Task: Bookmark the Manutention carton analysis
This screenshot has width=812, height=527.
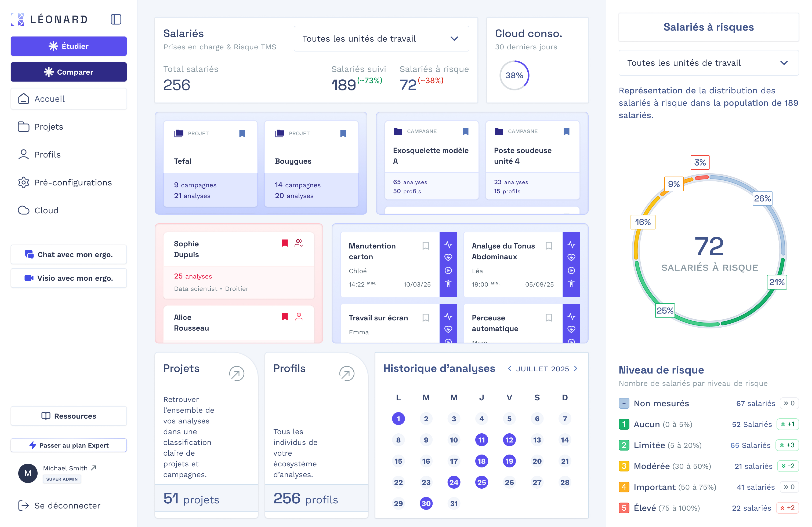Action: point(425,246)
